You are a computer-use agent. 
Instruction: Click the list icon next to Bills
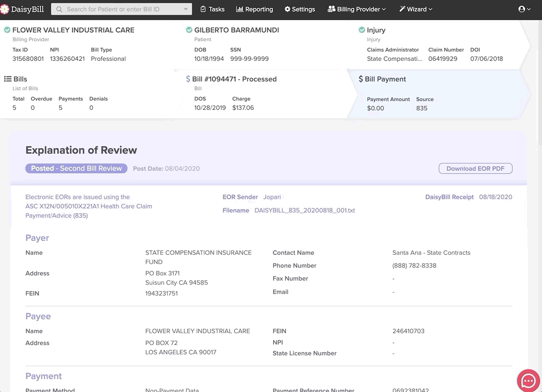click(8, 79)
